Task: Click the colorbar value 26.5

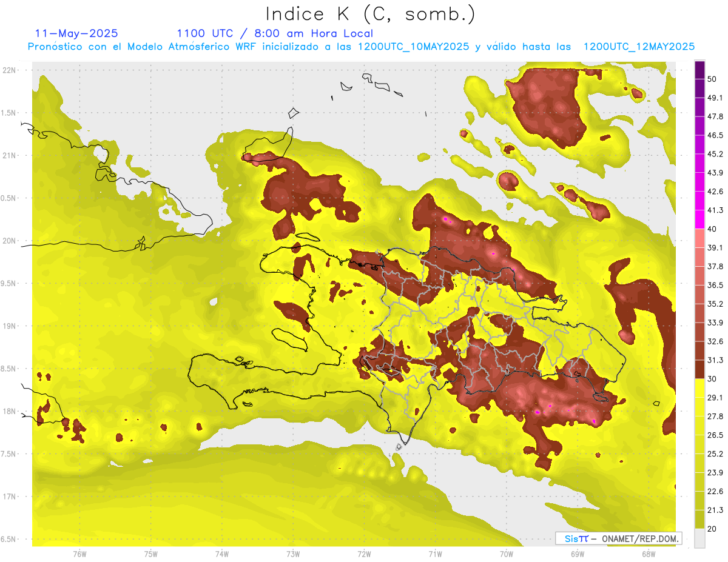Action: (715, 435)
